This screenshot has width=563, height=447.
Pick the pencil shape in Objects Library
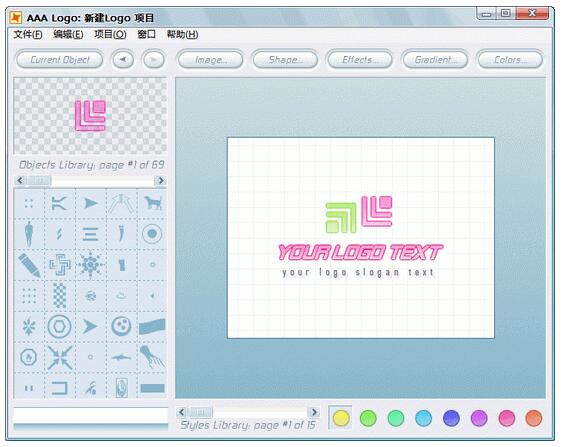coord(29,265)
